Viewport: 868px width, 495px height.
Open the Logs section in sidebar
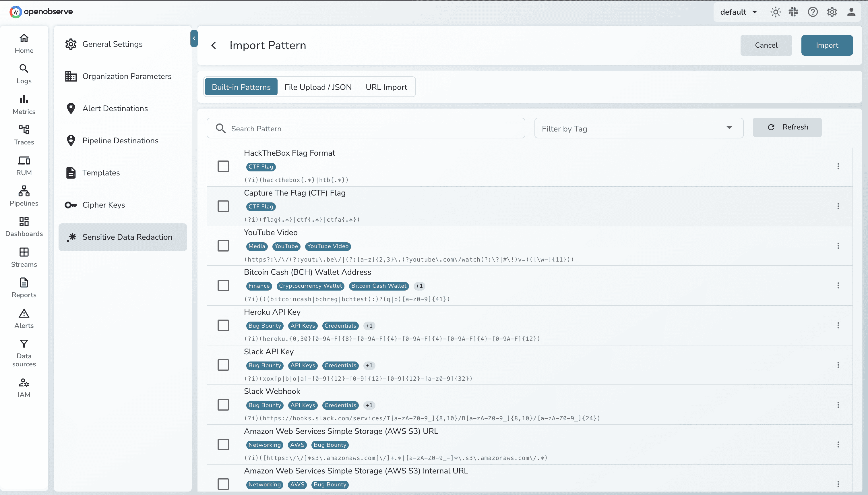pyautogui.click(x=24, y=74)
